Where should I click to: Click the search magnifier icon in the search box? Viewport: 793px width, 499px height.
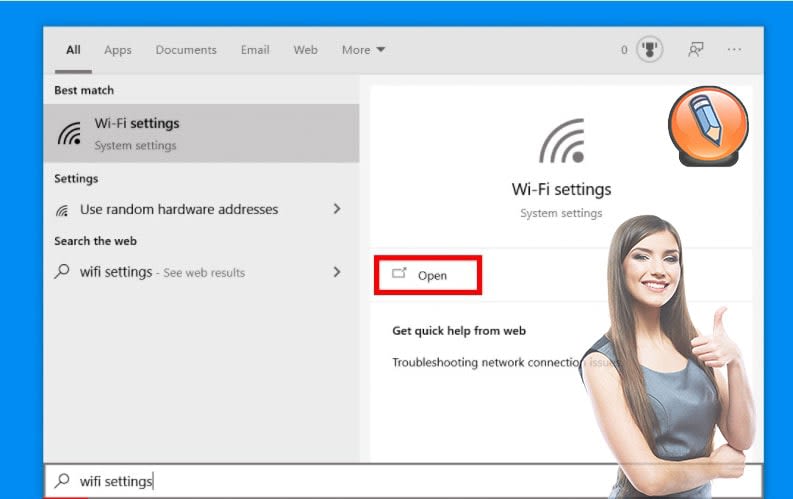click(62, 480)
